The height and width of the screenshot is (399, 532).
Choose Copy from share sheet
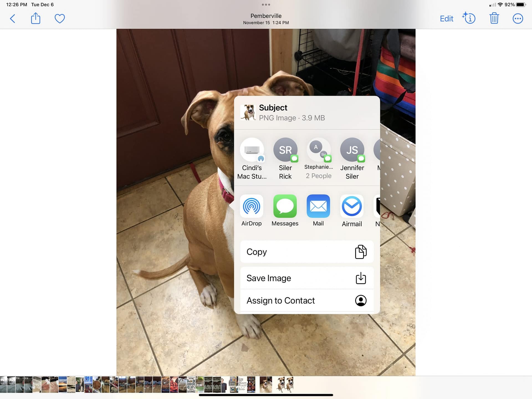[x=307, y=252]
